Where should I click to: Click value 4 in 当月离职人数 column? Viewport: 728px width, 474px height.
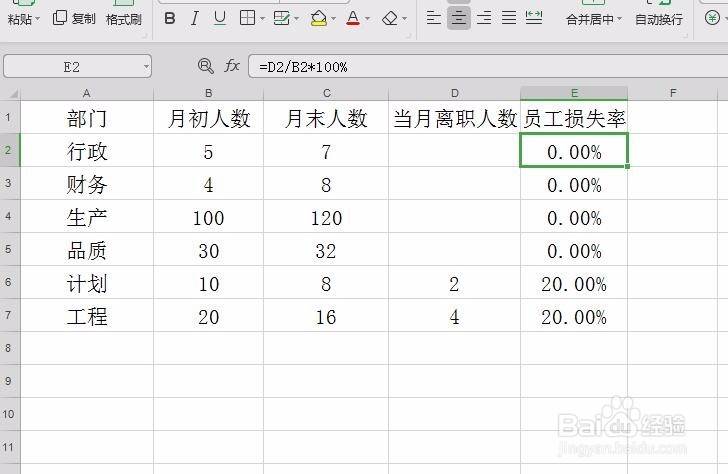[x=455, y=315]
